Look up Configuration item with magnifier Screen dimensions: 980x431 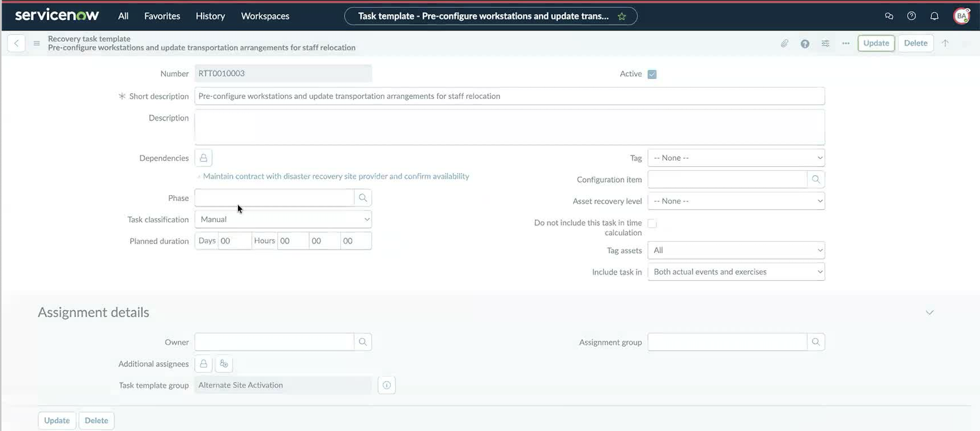[816, 179]
